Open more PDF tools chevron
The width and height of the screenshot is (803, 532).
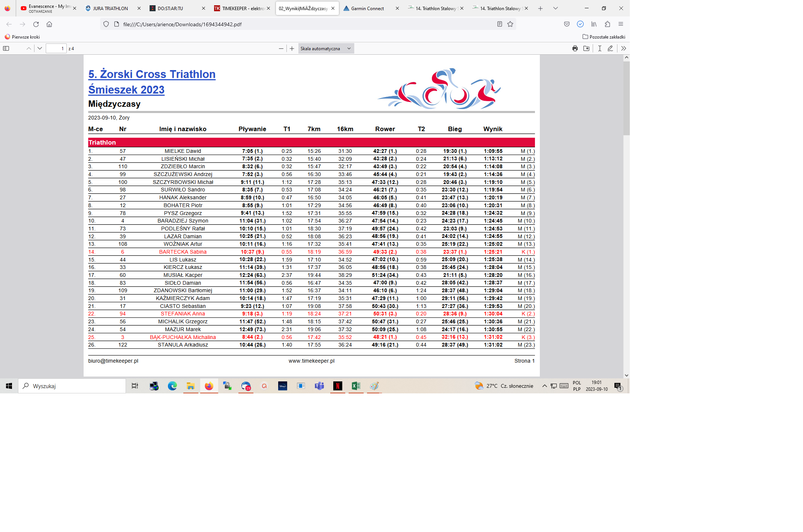coord(623,48)
